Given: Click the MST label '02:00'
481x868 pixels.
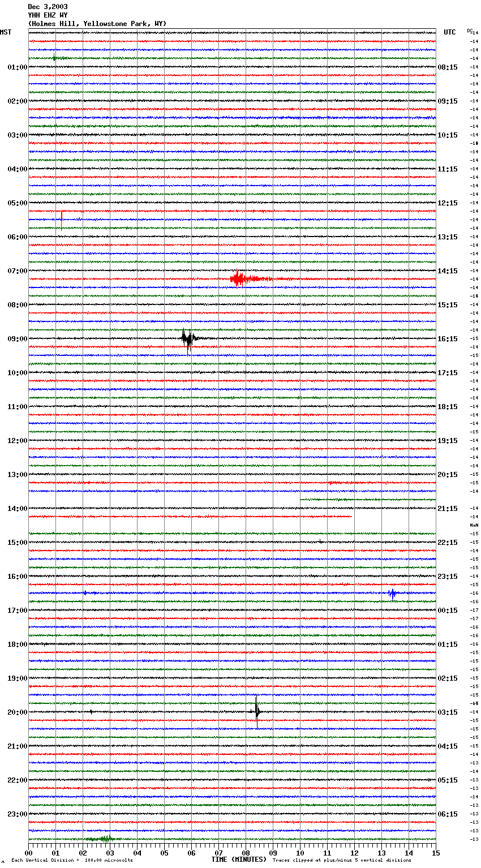Looking at the screenshot, I should (18, 101).
